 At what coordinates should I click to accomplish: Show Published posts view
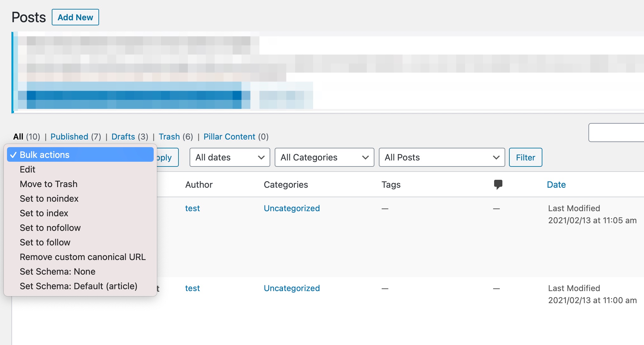point(69,137)
